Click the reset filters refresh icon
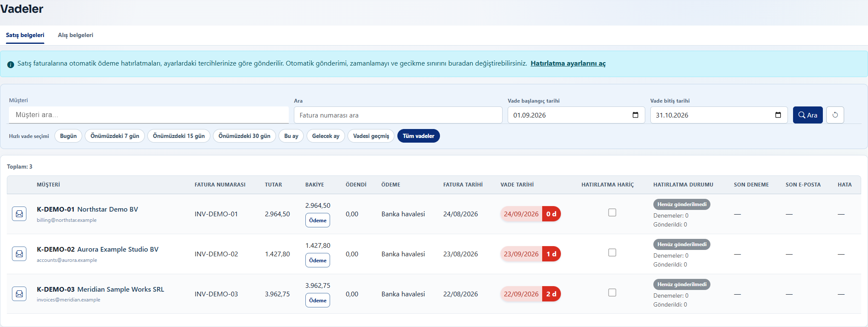This screenshot has height=327, width=868. pos(835,115)
